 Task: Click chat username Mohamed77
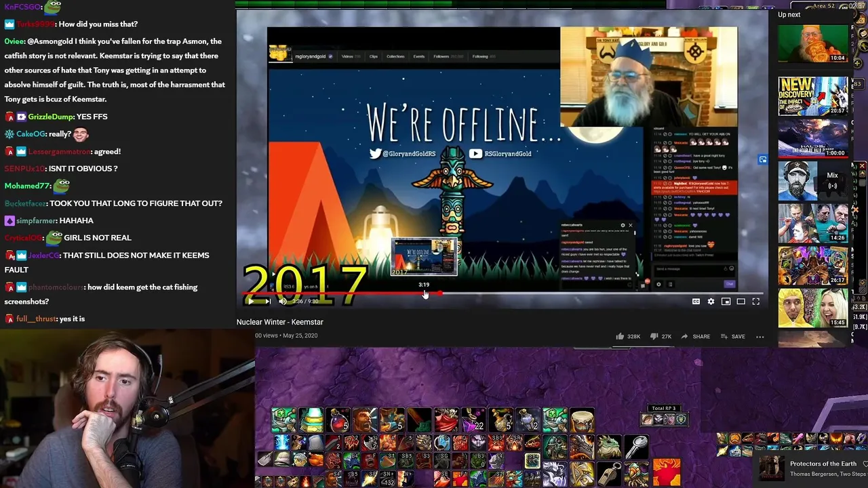tap(27, 186)
